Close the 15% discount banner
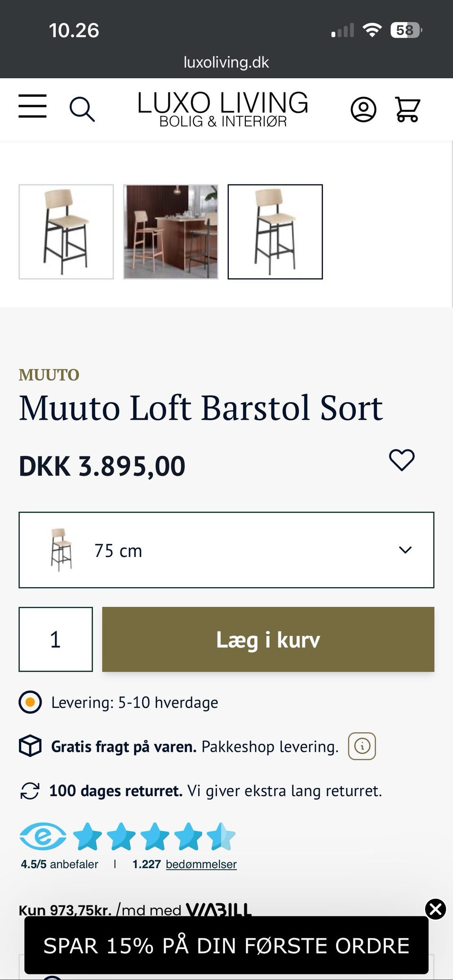 tap(436, 909)
